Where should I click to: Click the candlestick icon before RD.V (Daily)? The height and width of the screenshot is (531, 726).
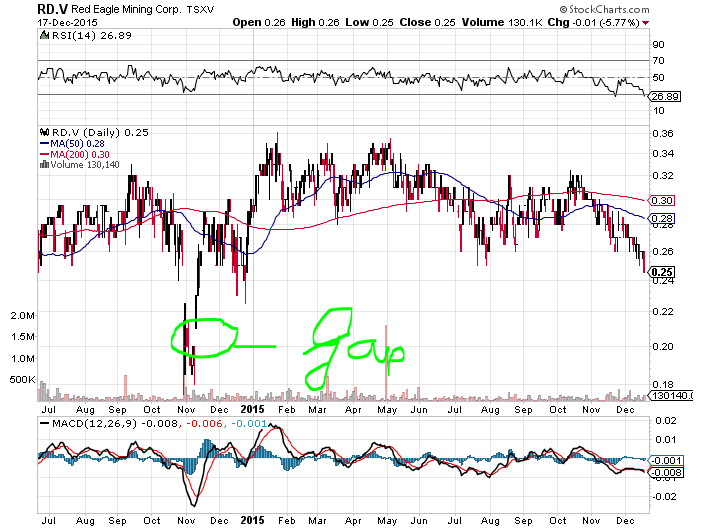tap(44, 132)
